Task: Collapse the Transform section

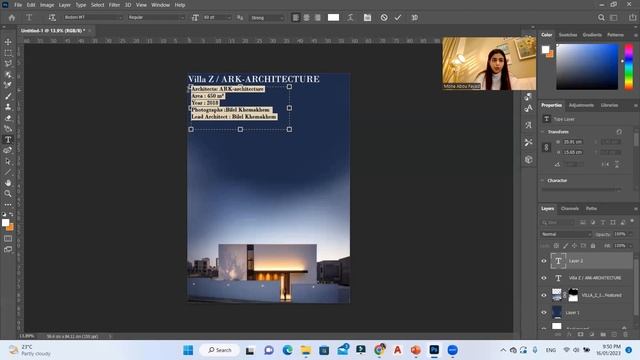Action: pos(542,132)
